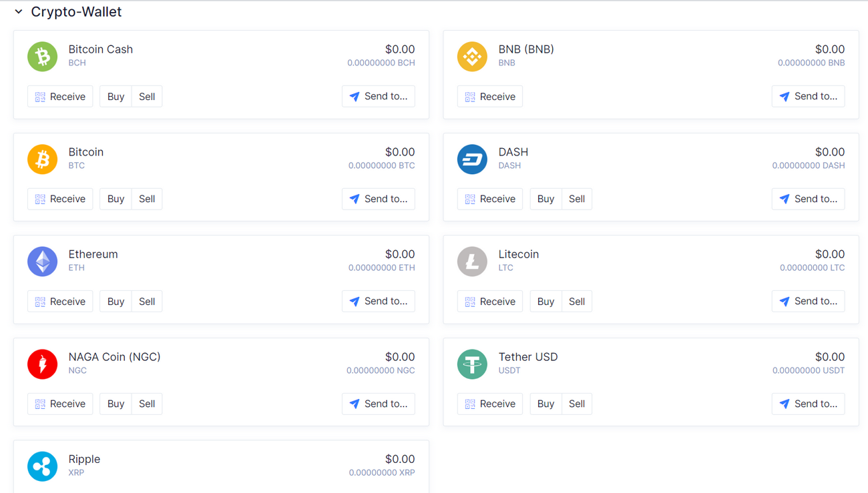Open Receive for Bitcoin BTC
Image resolution: width=868 pixels, height=493 pixels.
coord(60,199)
